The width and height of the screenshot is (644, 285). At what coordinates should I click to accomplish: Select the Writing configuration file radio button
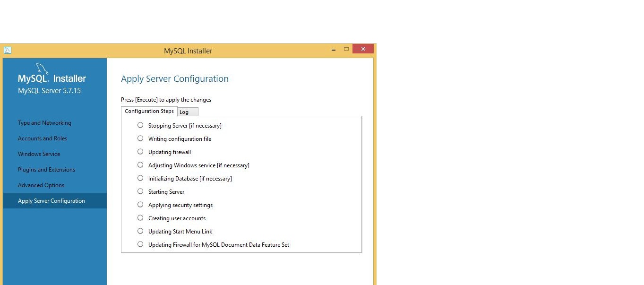point(140,138)
